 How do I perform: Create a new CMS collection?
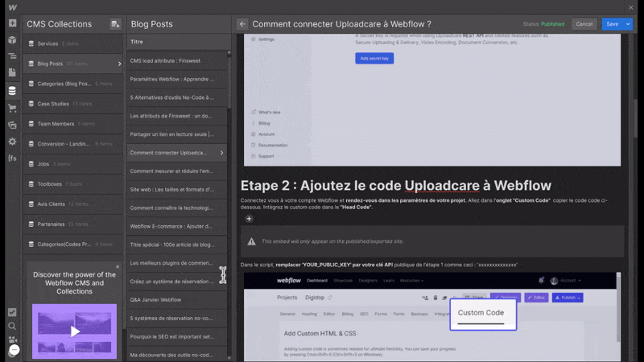click(x=115, y=24)
